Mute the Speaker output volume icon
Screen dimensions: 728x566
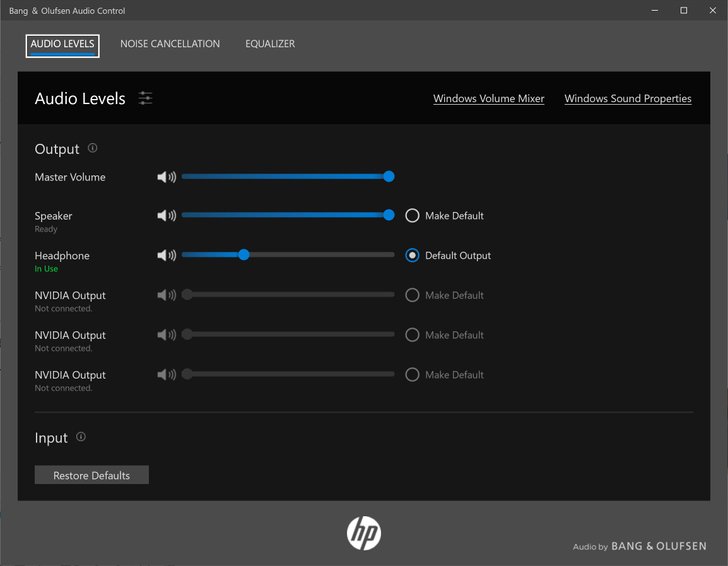coord(166,216)
